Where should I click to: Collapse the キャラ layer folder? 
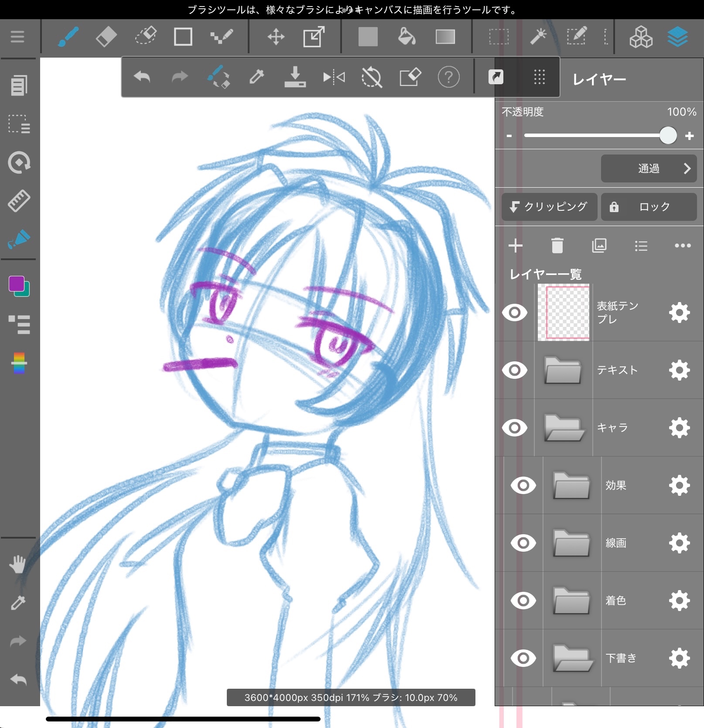pos(564,428)
